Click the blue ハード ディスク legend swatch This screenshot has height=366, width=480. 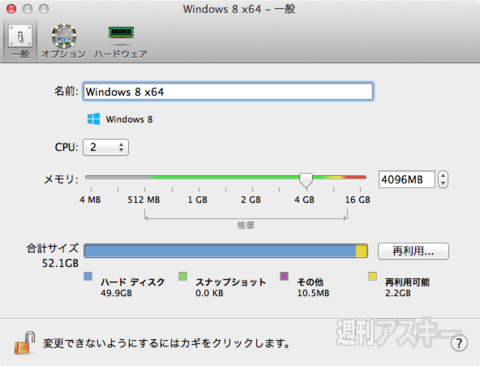[x=88, y=276]
